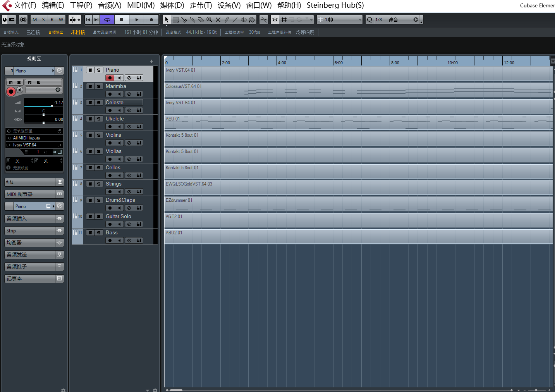This screenshot has width=555, height=392.
Task: Open the snap type dropdown arrow
Action: click(x=311, y=20)
